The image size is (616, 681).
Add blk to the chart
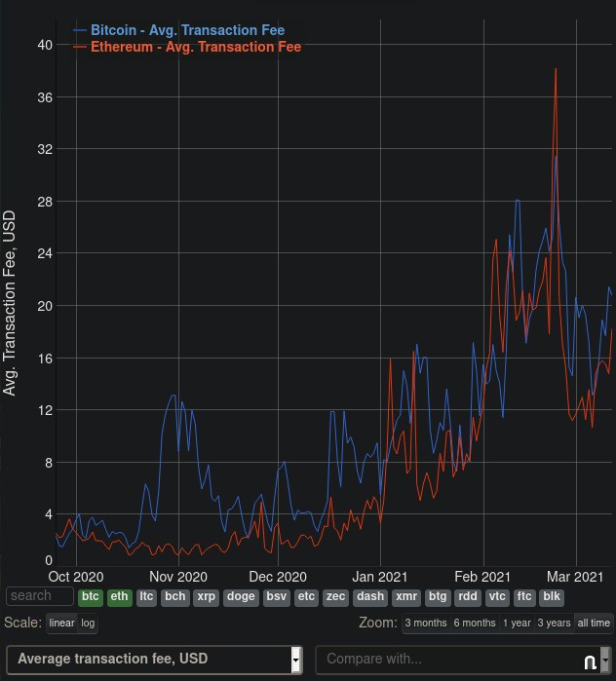pyautogui.click(x=552, y=597)
